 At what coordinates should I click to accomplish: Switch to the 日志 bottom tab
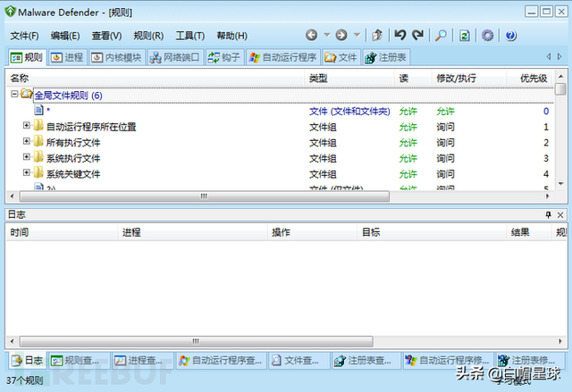pos(28,361)
